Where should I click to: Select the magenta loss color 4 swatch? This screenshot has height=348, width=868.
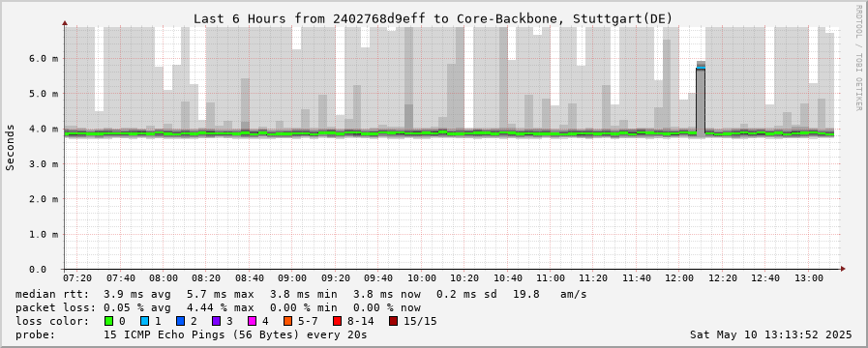(252, 321)
